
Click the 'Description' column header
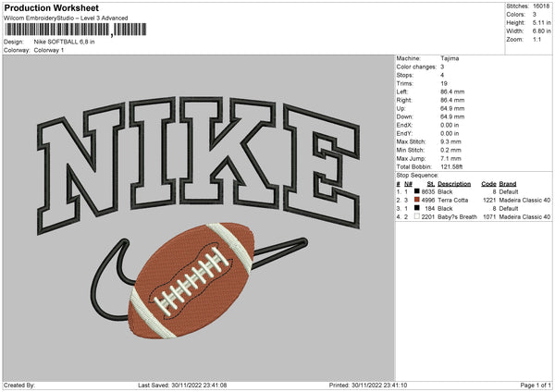tap(454, 184)
